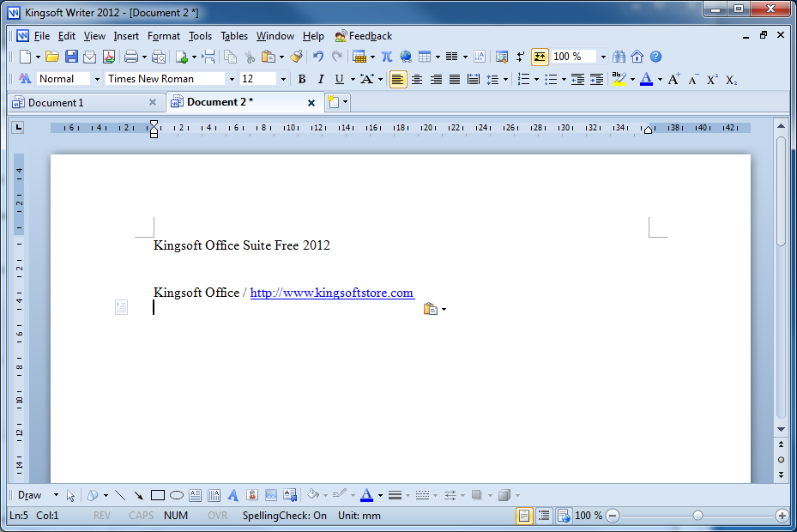
Task: Select objects with the pointer tool
Action: click(70, 495)
